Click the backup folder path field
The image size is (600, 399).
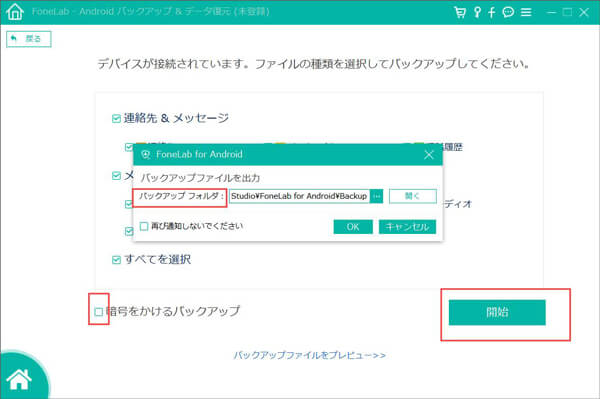pos(300,196)
